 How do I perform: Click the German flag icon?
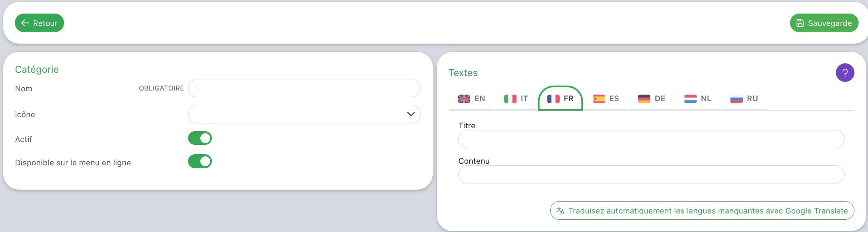pyautogui.click(x=644, y=99)
